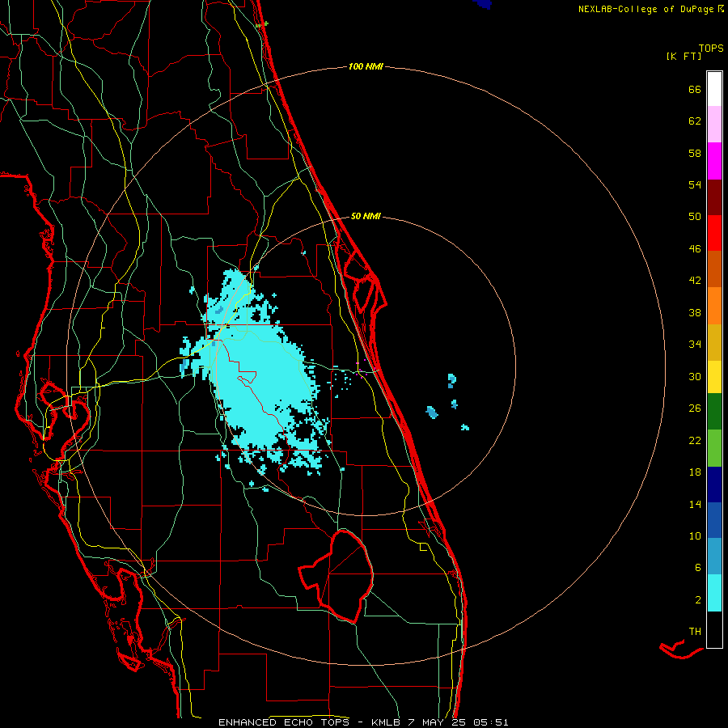Click the light green 26 kft legend swatch
This screenshot has height=728, width=728.
(714, 448)
